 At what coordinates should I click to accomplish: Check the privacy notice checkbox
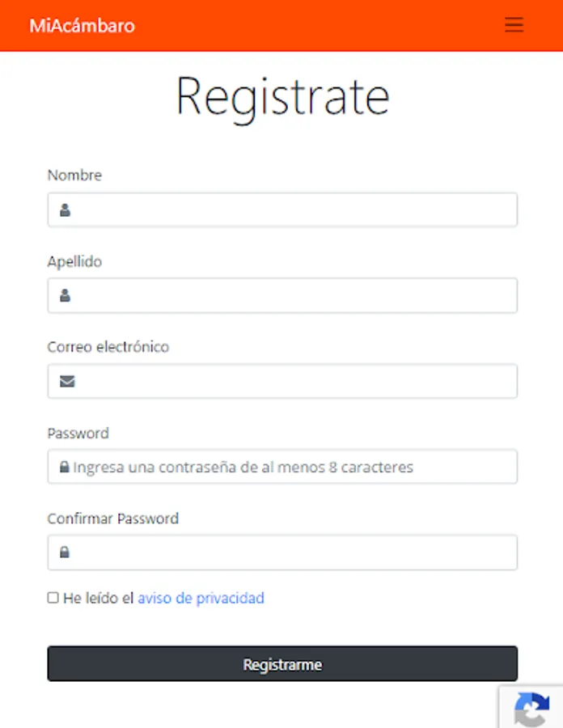[53, 598]
